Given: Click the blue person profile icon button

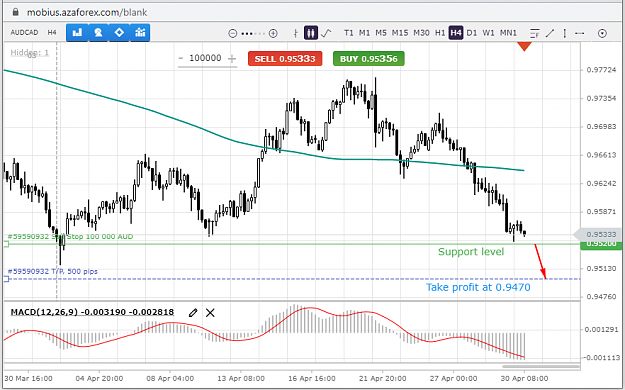Looking at the screenshot, I should click(98, 33).
